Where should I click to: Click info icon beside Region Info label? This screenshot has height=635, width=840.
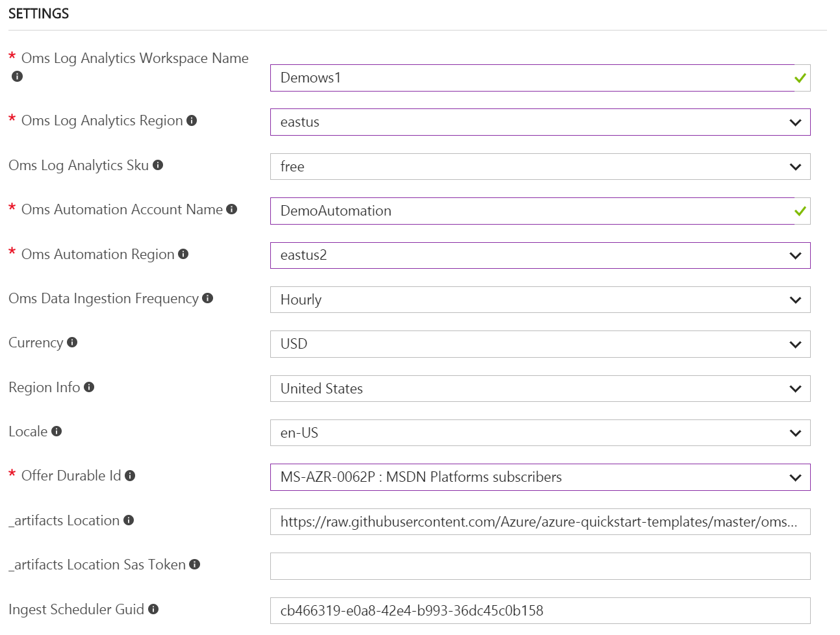point(89,387)
